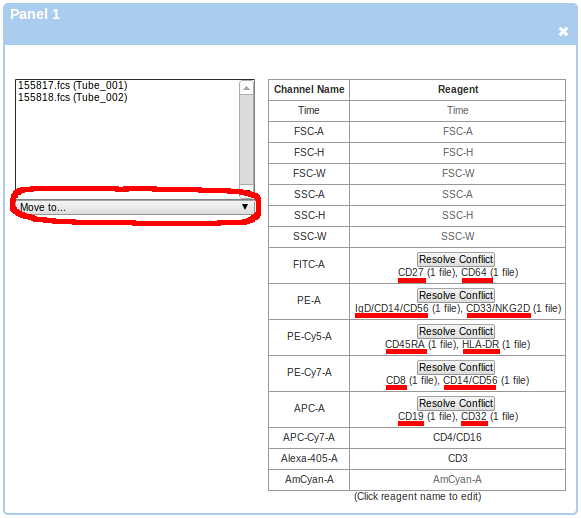The width and height of the screenshot is (581, 518).
Task: Click the Channel Name column header
Action: (x=309, y=89)
